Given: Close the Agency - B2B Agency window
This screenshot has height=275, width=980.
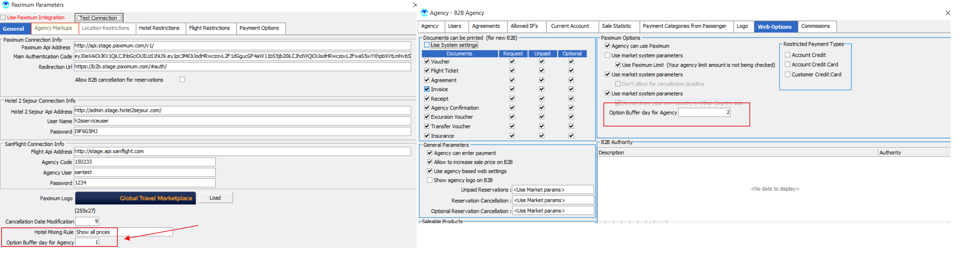Looking at the screenshot, I should click(948, 13).
